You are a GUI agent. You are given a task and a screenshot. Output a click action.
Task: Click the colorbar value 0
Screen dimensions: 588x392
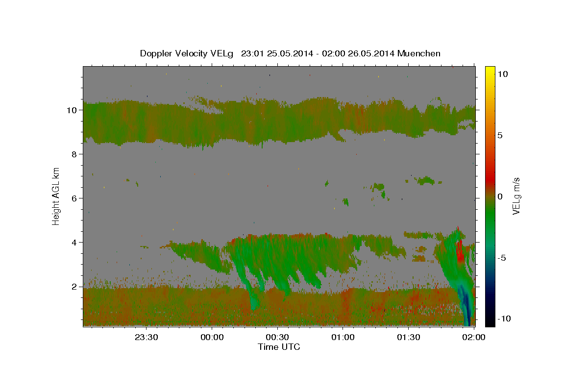pyautogui.click(x=500, y=196)
